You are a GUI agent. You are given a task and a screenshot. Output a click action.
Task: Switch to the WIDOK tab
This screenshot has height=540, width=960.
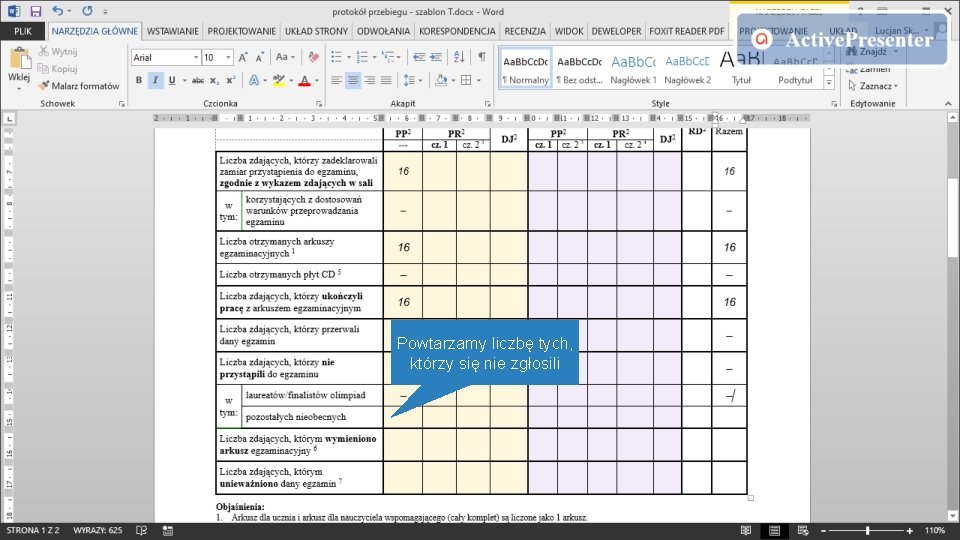pyautogui.click(x=569, y=31)
